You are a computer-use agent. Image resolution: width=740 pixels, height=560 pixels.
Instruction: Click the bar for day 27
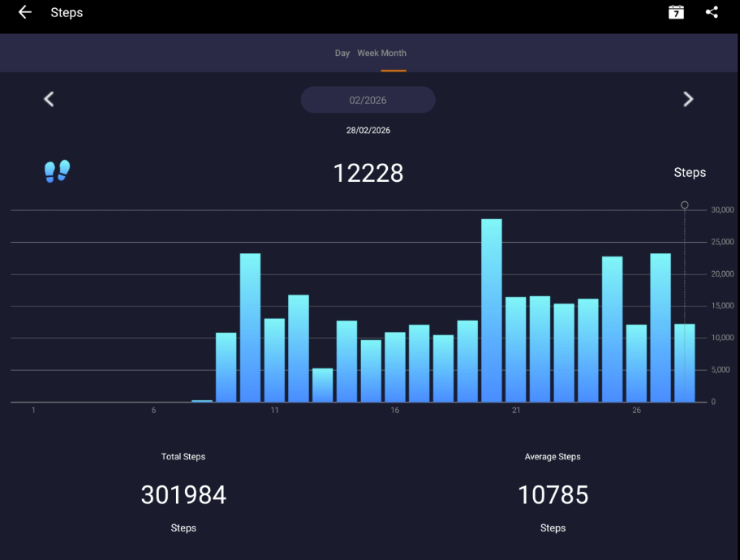(x=660, y=328)
